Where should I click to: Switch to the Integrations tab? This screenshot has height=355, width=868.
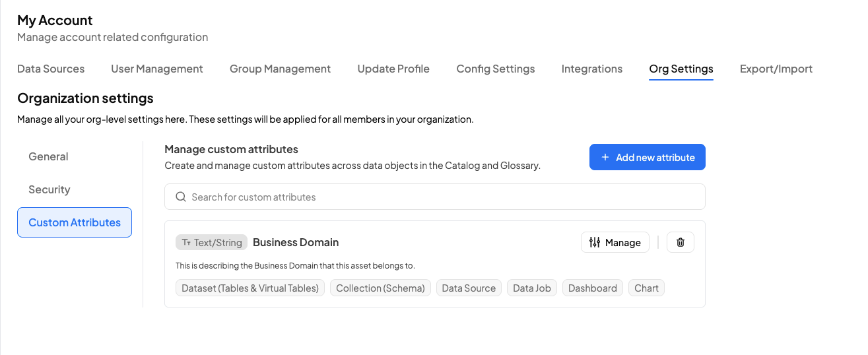592,69
